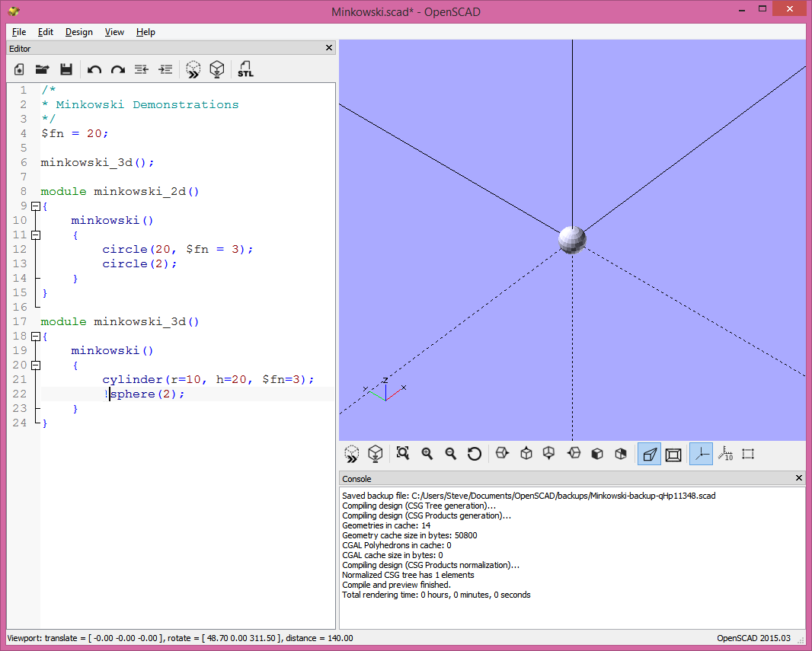Save the Minkowski.scad file
The height and width of the screenshot is (651, 812).
click(x=66, y=69)
